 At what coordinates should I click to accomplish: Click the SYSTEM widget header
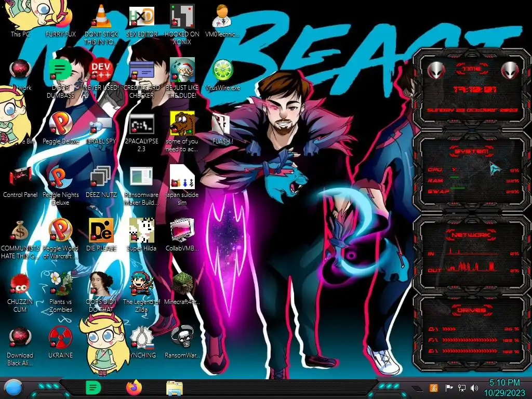pos(472,151)
